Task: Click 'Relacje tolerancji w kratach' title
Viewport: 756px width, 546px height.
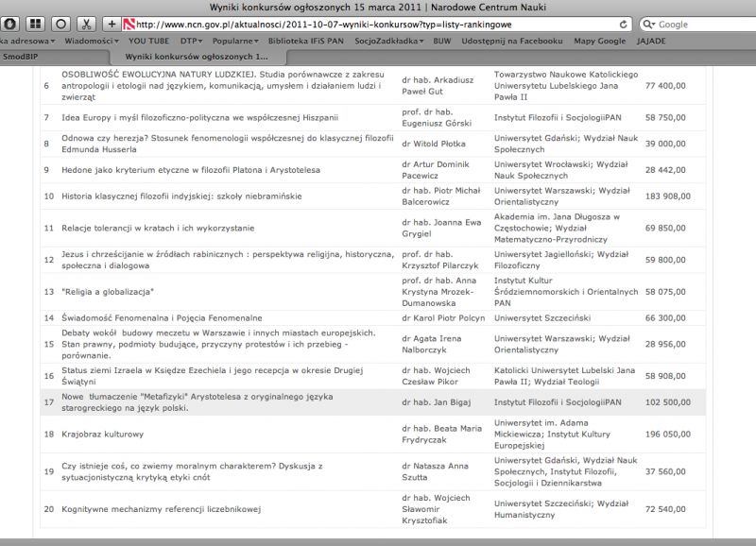Action: coord(158,228)
